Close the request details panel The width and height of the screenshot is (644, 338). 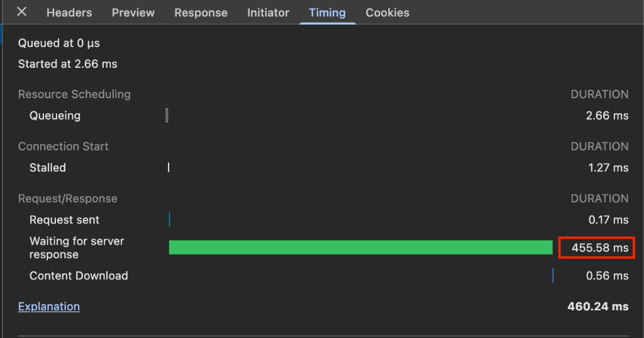click(x=22, y=12)
